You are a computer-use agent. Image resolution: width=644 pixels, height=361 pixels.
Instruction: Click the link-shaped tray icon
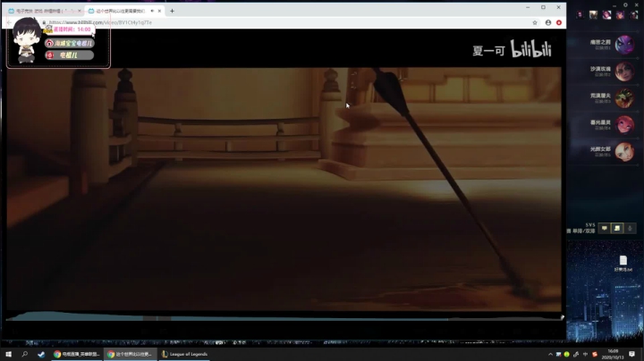(x=576, y=354)
